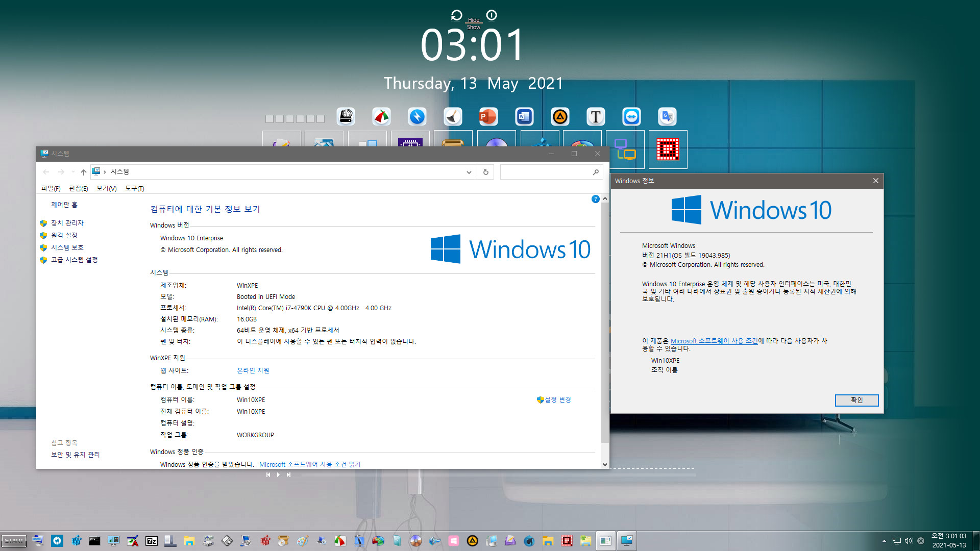Click the volume icon in system tray
980x551 pixels.
(909, 541)
